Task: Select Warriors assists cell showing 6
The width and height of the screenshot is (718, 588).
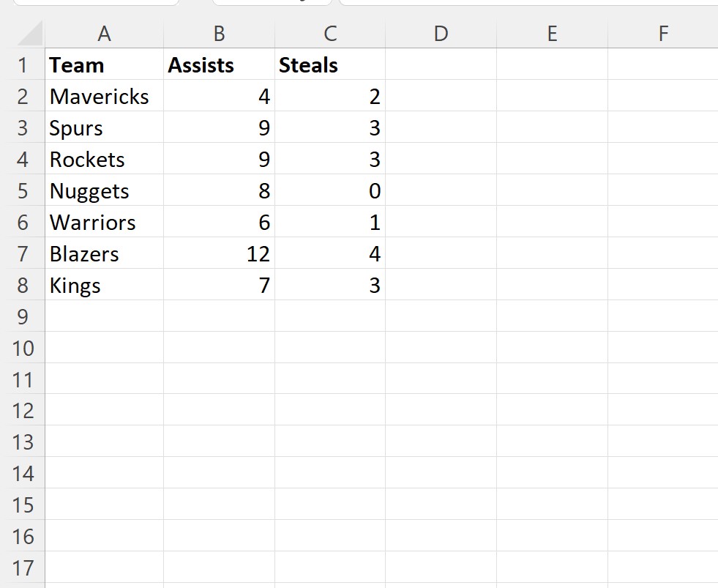Action: pos(220,223)
